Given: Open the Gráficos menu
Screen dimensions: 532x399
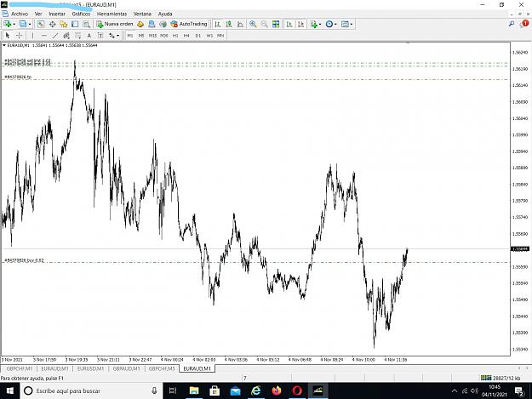Looking at the screenshot, I should click(81, 14).
